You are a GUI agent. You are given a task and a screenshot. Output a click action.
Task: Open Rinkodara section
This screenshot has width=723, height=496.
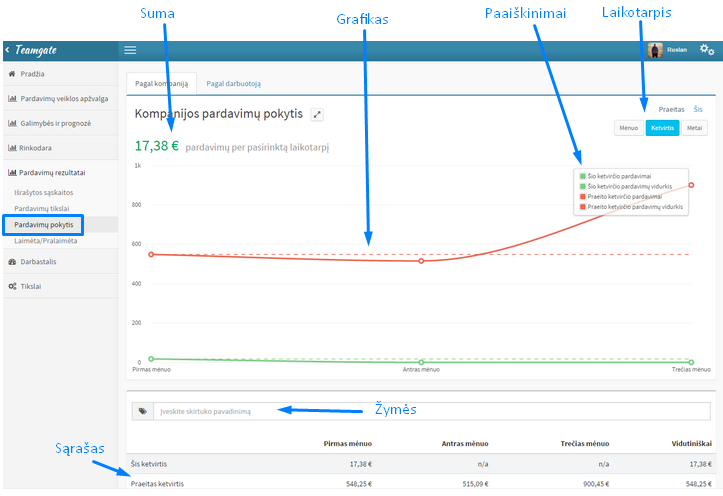pos(60,148)
